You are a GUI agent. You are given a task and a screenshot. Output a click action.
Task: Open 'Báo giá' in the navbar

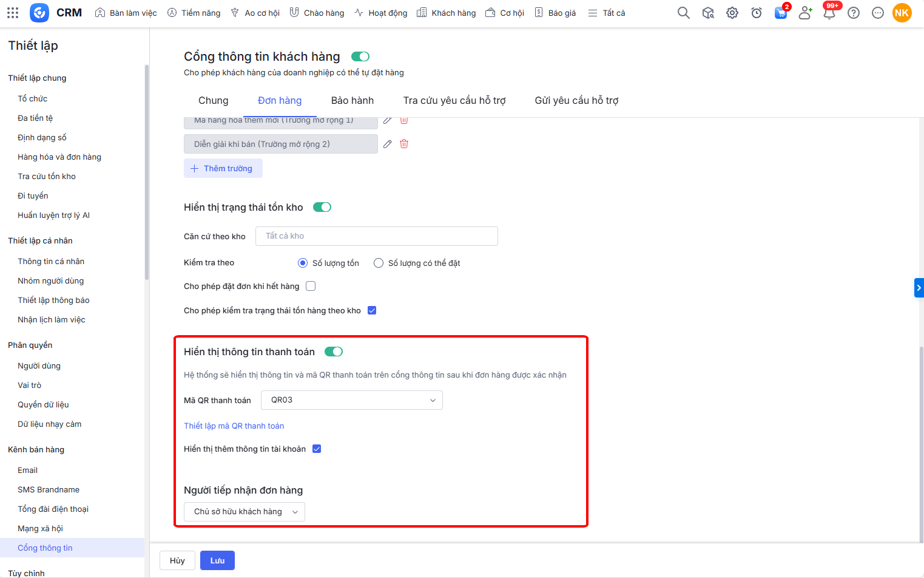(x=555, y=13)
